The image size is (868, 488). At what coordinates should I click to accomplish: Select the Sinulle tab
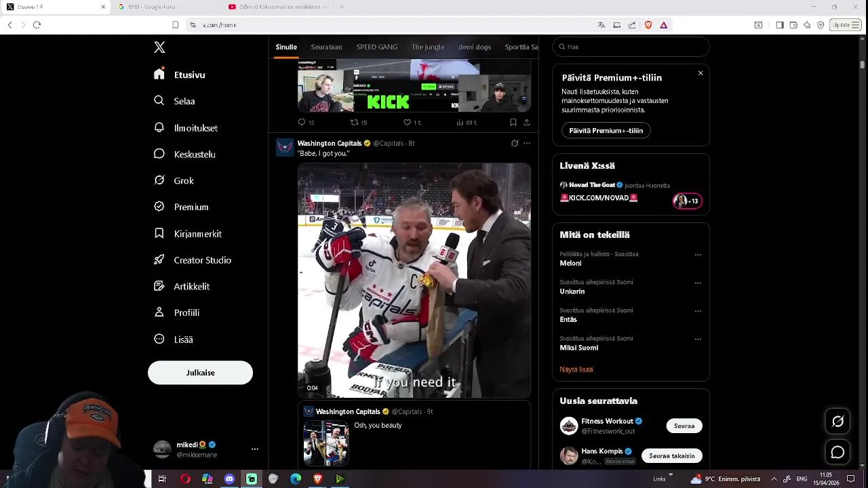pyautogui.click(x=286, y=47)
